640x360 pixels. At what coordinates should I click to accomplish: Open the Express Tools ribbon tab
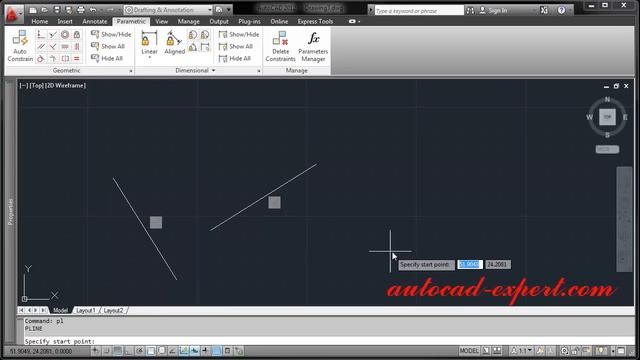pos(315,21)
